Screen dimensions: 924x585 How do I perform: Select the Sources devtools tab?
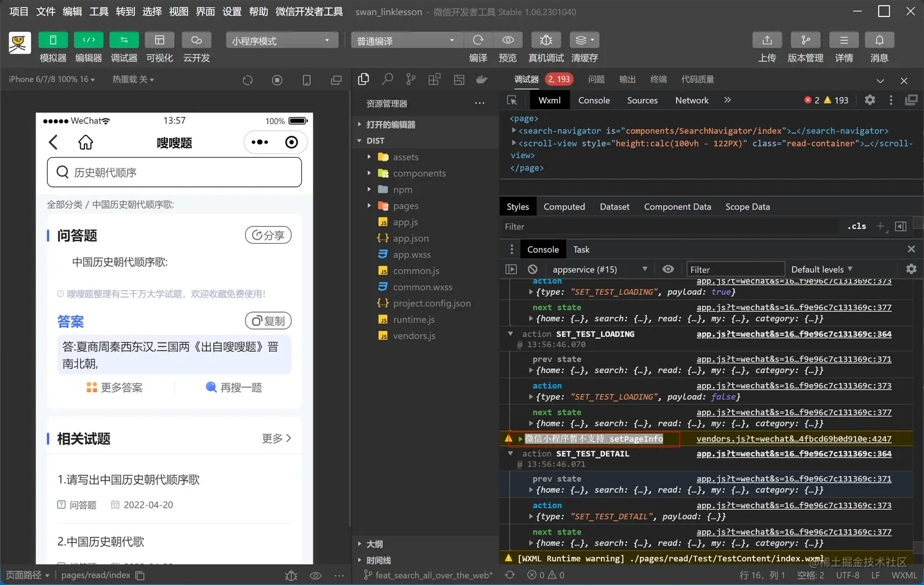pyautogui.click(x=642, y=100)
